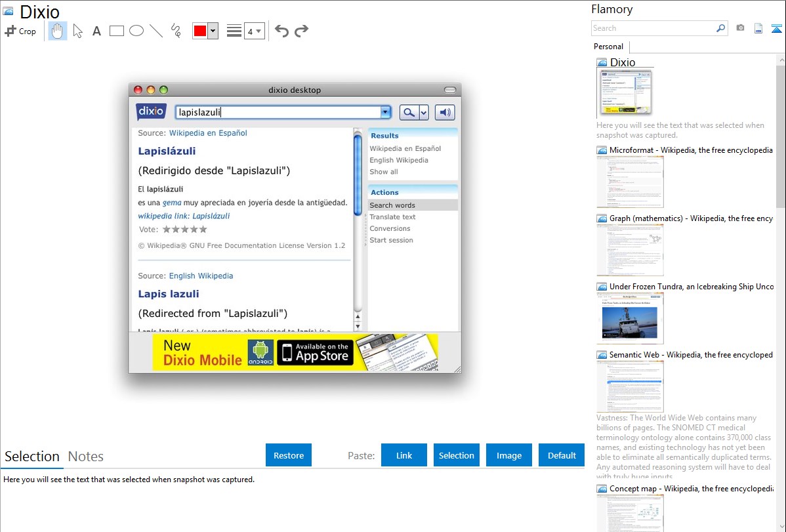Click the Paste Image button
Screen dimensions: 786x532
tap(508, 455)
